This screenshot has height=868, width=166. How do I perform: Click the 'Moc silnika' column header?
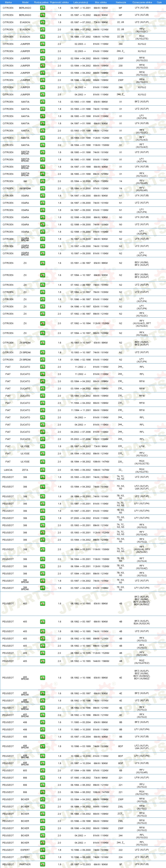101,2
